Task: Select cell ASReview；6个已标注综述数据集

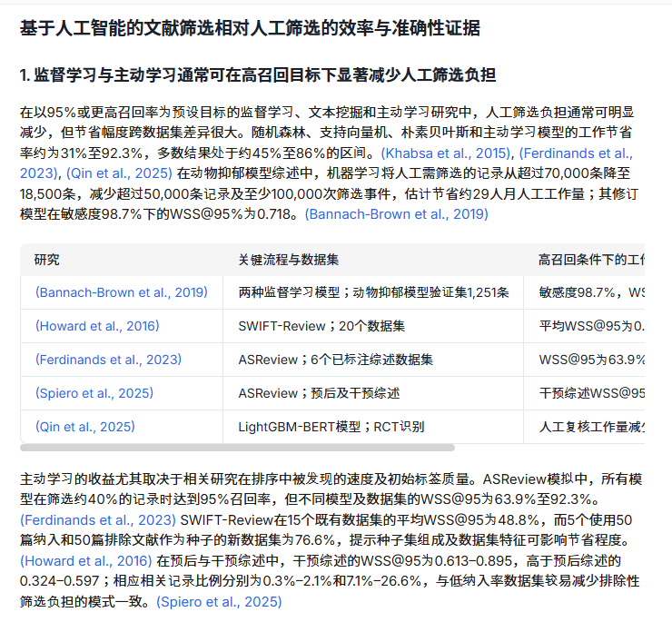Action: coord(373,360)
